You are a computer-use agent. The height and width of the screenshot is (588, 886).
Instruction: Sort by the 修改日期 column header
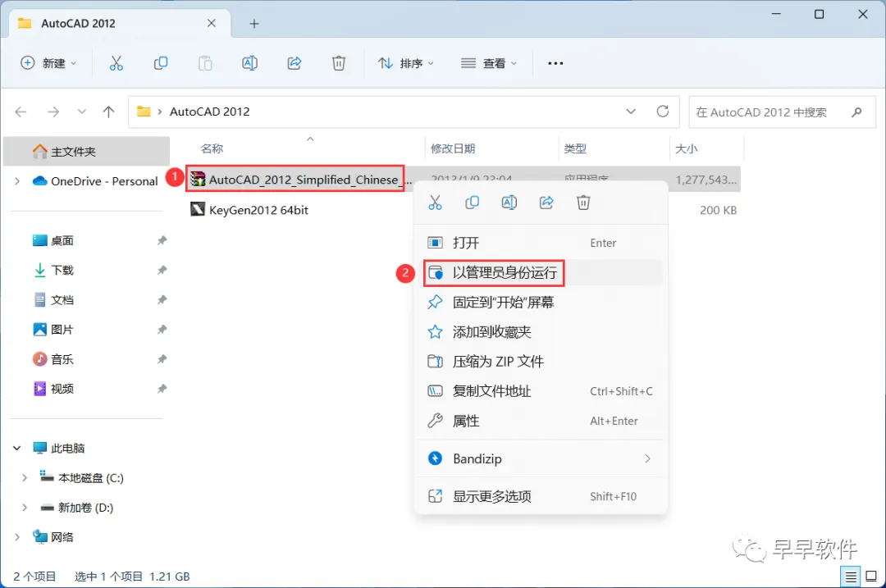[453, 148]
